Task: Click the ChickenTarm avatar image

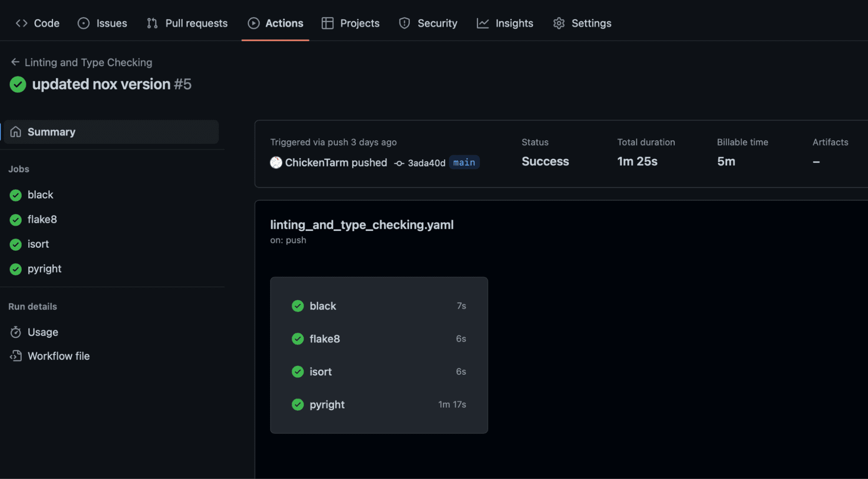Action: 276,163
